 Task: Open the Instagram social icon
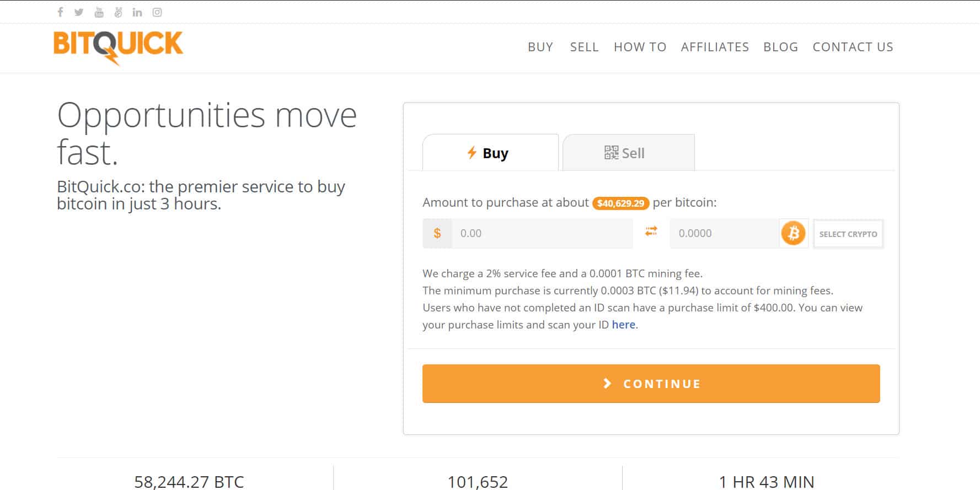point(157,12)
